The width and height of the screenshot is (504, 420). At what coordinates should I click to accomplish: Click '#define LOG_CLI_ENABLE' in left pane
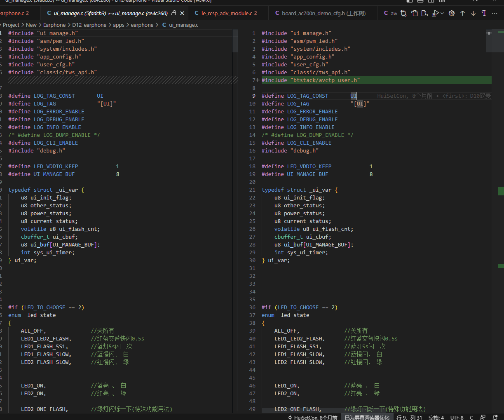coord(43,143)
